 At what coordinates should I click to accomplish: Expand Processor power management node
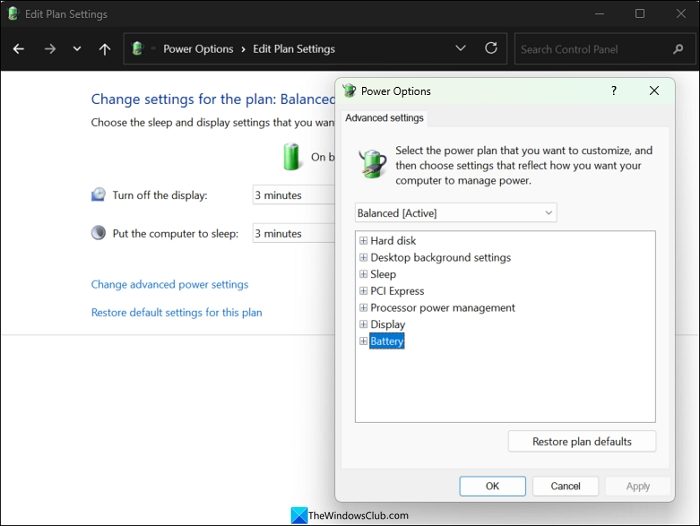[363, 308]
